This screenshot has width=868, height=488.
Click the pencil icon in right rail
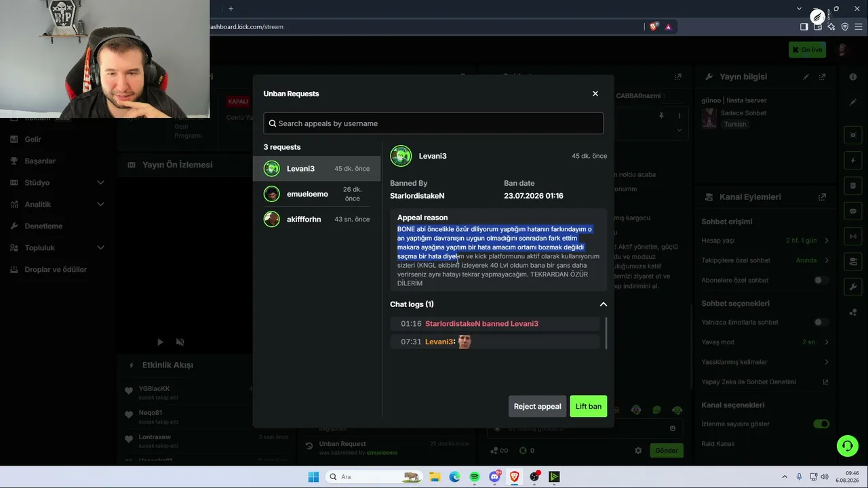click(853, 102)
